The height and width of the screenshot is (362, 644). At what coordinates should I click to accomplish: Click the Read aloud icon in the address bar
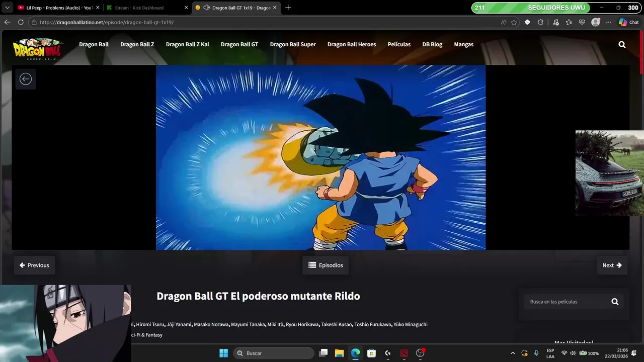coord(504,22)
